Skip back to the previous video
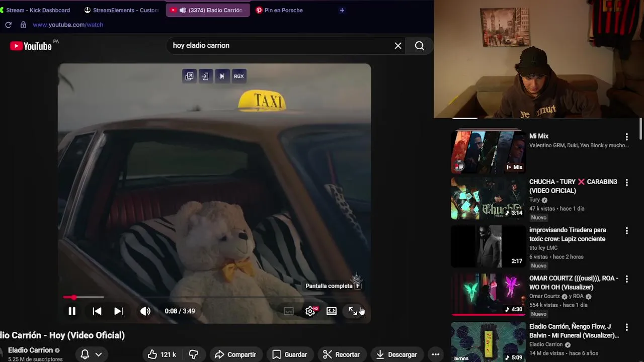The height and width of the screenshot is (362, 644). [x=97, y=311]
